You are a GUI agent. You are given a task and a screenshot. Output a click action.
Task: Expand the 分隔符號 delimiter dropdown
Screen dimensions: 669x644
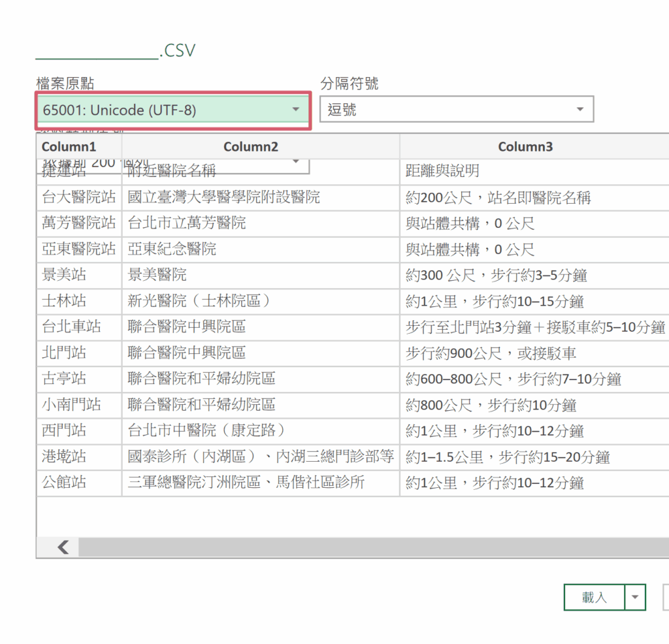[x=456, y=110]
